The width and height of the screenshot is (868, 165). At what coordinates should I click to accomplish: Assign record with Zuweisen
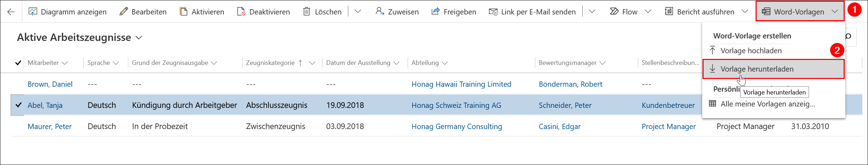pos(397,12)
